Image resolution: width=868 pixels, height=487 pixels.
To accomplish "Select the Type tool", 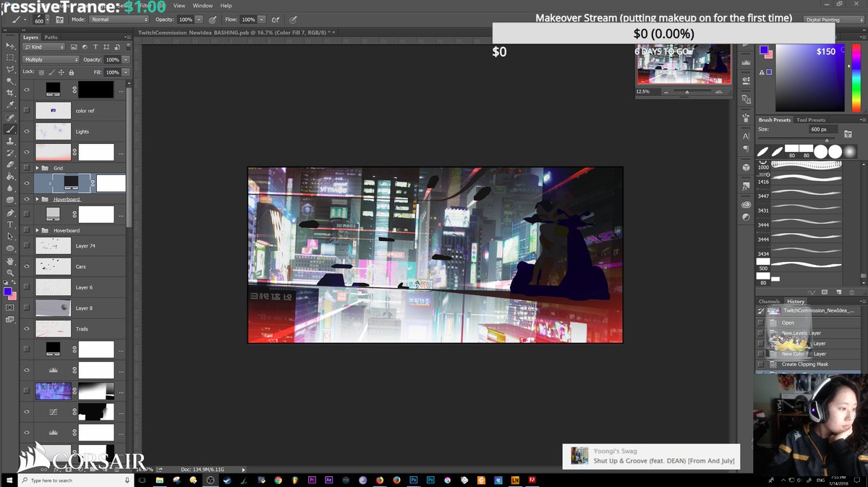I will [10, 224].
